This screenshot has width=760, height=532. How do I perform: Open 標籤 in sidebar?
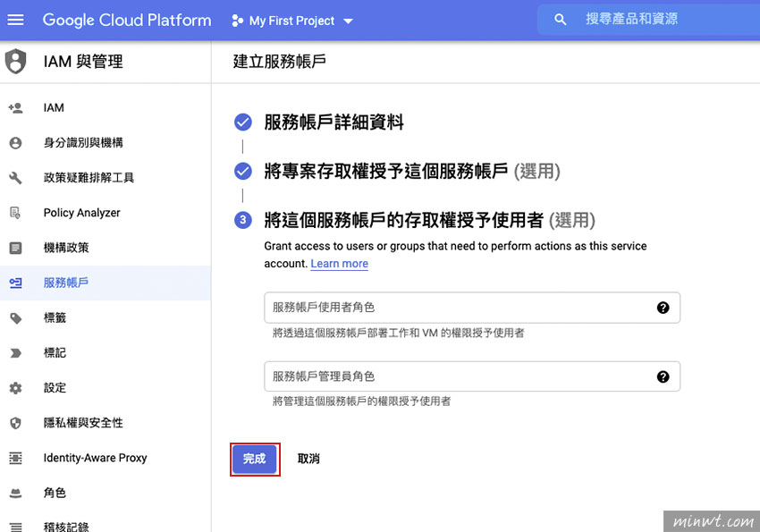tap(106, 317)
